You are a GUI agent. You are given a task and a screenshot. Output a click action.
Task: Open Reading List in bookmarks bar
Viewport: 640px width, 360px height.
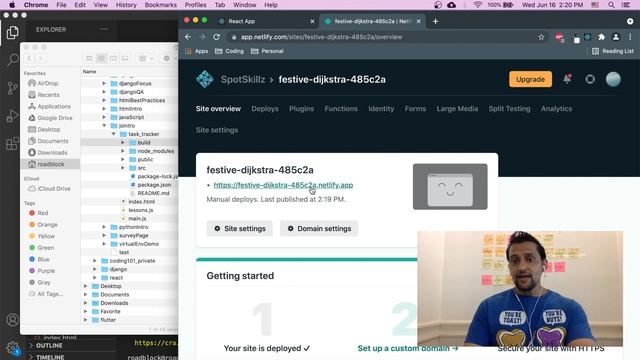(x=613, y=51)
